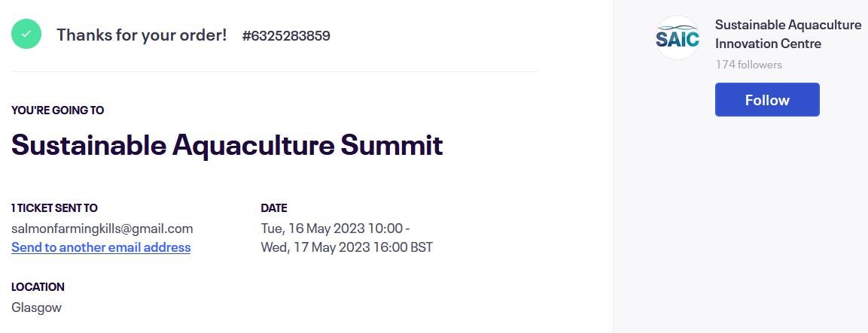Follow Sustainable Aquaculture Innovation Centre
Viewport: 868px width, 333px height.
pos(766,100)
